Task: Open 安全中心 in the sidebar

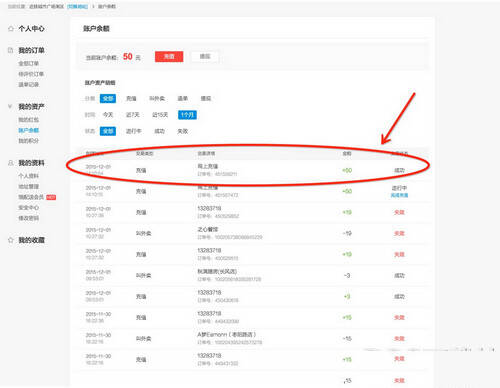Action: 29,208
